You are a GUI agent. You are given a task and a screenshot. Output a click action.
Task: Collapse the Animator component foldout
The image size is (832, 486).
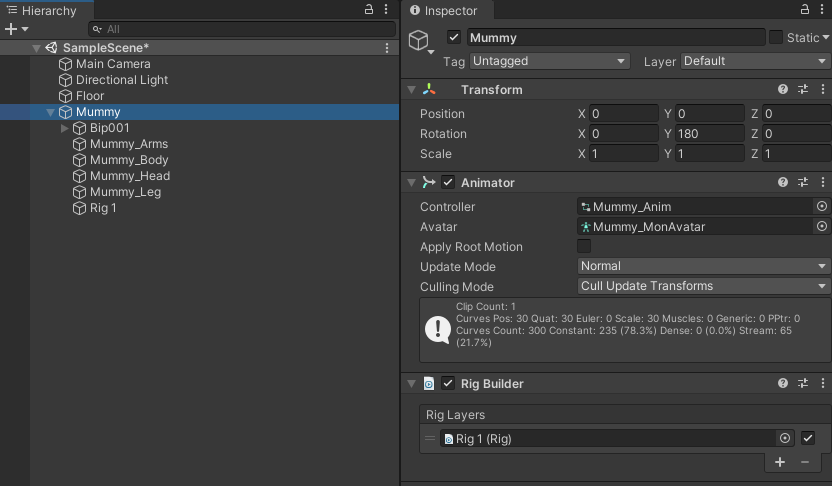(411, 183)
